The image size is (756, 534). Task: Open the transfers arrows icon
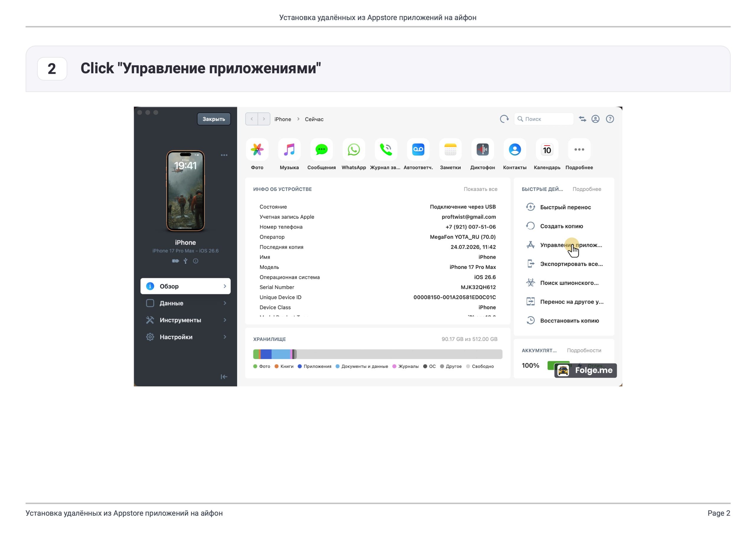(582, 119)
